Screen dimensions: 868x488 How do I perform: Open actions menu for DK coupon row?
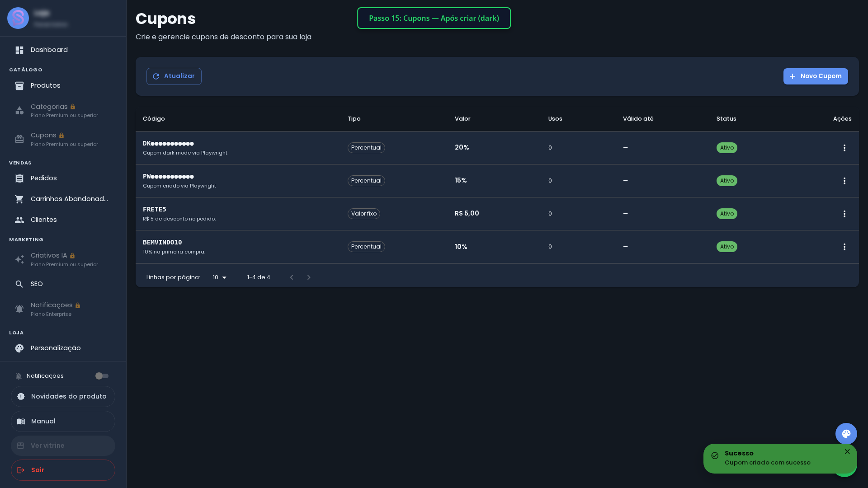[x=844, y=148]
